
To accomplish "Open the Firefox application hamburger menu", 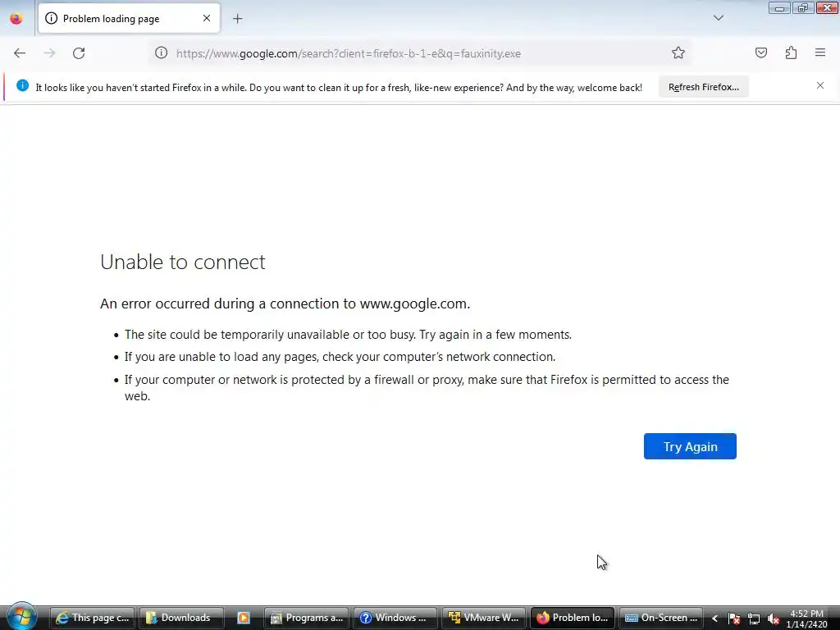I will pos(820,53).
